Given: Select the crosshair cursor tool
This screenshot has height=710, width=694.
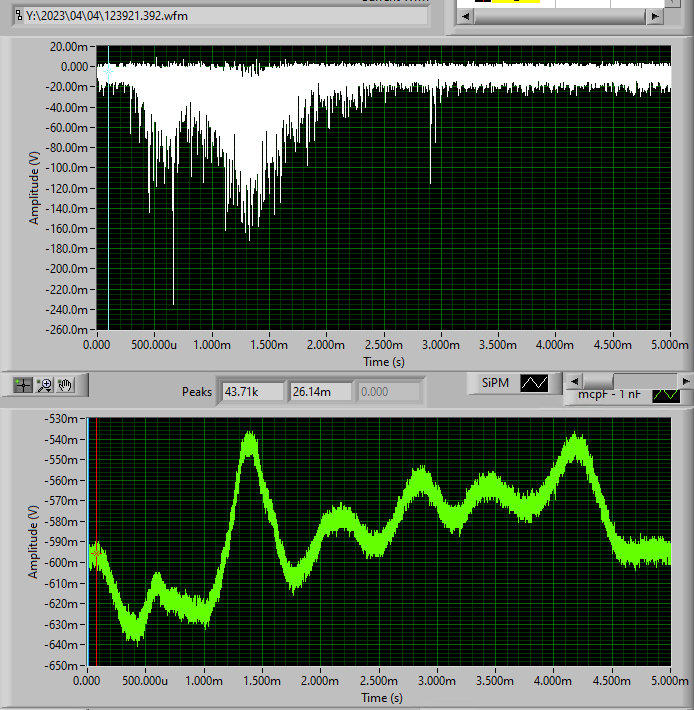Looking at the screenshot, I should (x=23, y=385).
